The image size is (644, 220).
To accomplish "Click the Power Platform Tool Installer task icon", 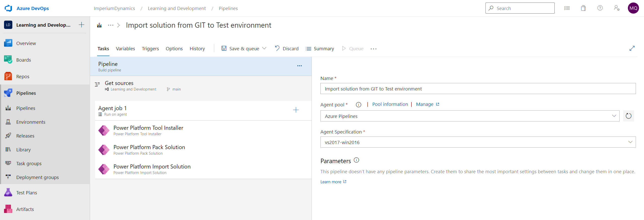I will (x=104, y=130).
